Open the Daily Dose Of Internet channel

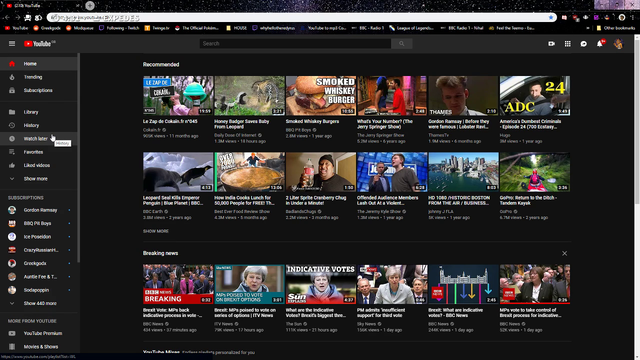(x=235, y=135)
